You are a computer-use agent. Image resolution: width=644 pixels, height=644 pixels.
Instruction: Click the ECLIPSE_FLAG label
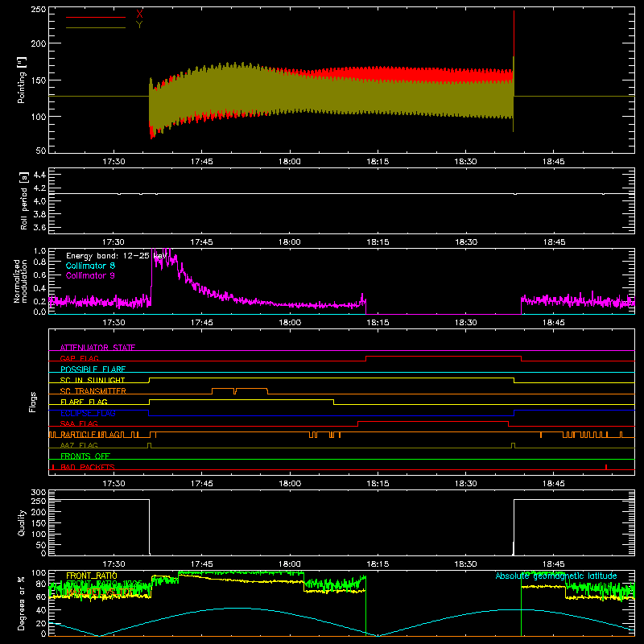pos(88,413)
